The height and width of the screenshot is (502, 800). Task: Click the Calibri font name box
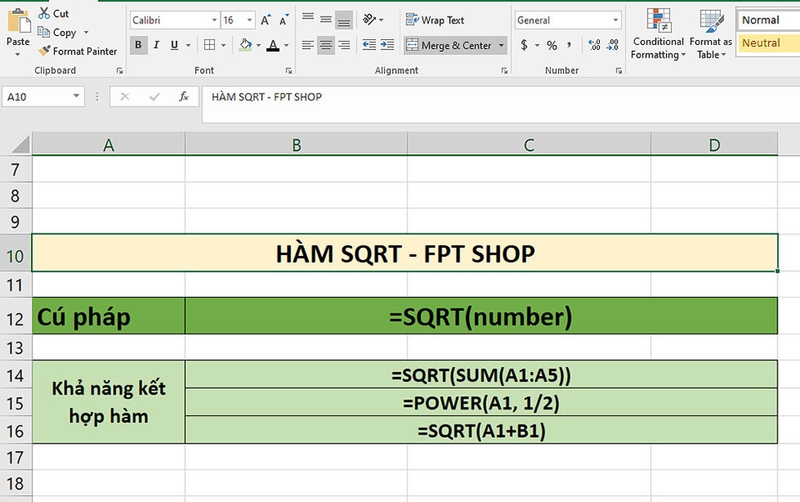pos(169,20)
